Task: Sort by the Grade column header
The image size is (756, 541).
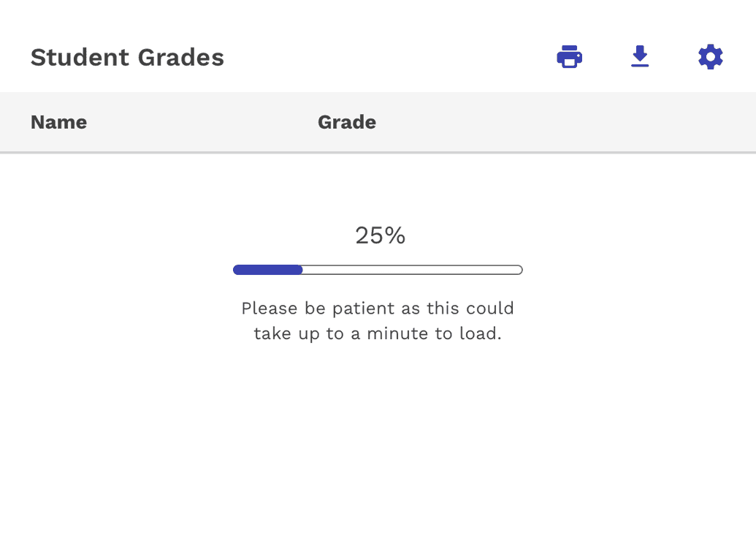Action: (346, 122)
